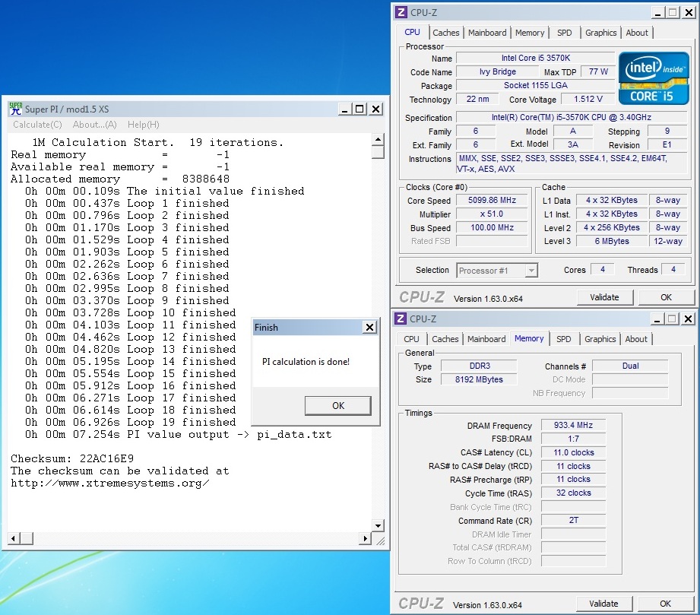
Task: Click the memory Size value 8192 MBytes
Action: pyautogui.click(x=479, y=379)
